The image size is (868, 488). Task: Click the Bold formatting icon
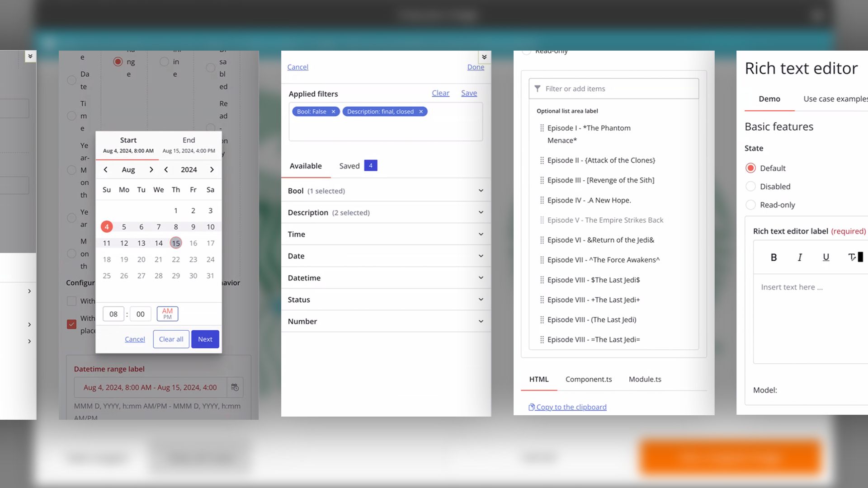tap(774, 257)
